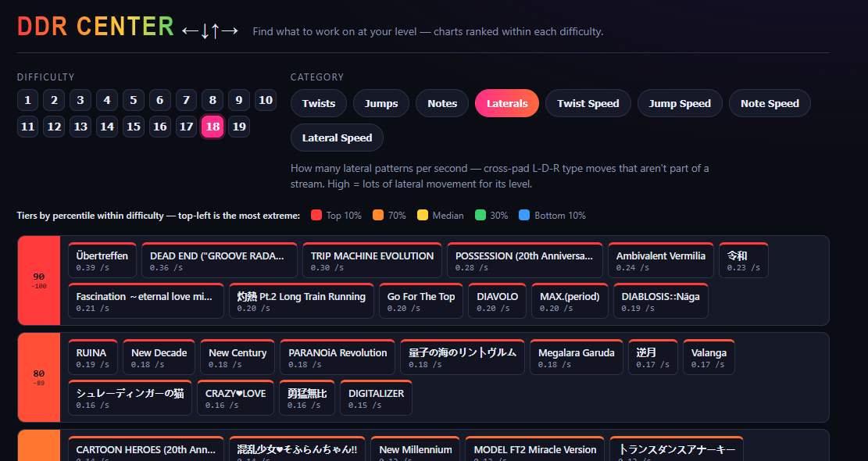Click the green 30% legend swatch
Viewport: 868px width, 461px height.
point(480,216)
